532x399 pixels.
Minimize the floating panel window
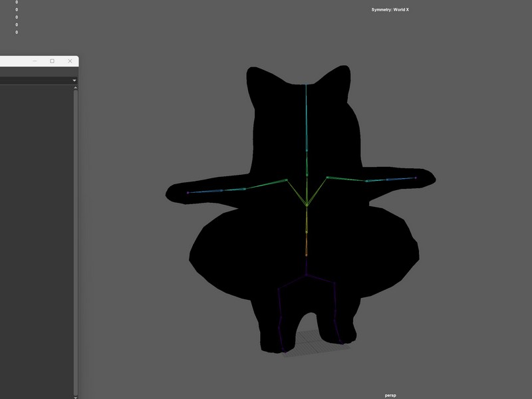pos(35,61)
